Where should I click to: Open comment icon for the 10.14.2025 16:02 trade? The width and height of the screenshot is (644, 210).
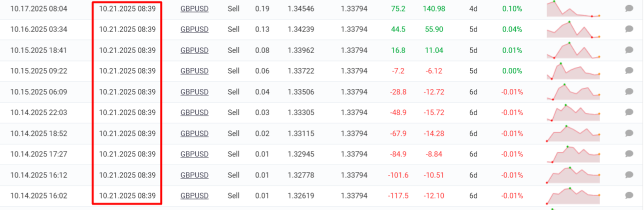click(x=629, y=195)
